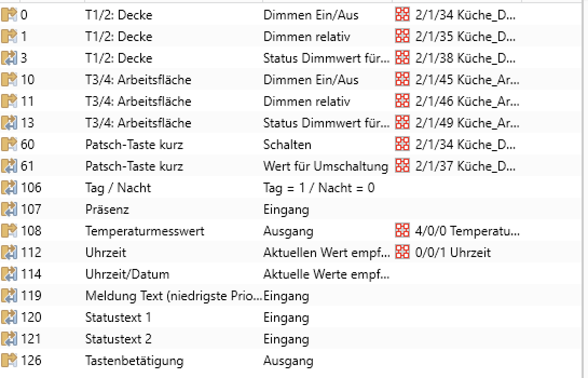Select the Meldung Text object name

coord(173,296)
